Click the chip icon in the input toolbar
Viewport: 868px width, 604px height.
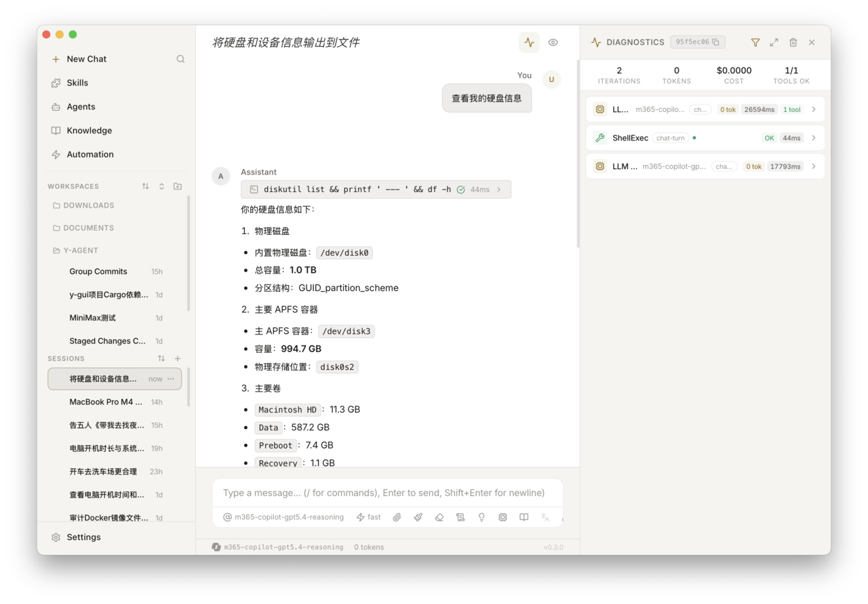coord(502,517)
